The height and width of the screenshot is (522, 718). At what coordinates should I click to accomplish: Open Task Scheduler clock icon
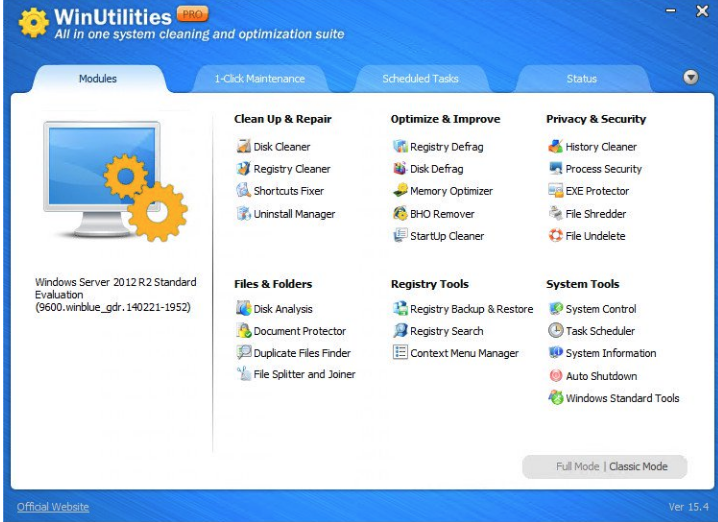pyautogui.click(x=555, y=331)
